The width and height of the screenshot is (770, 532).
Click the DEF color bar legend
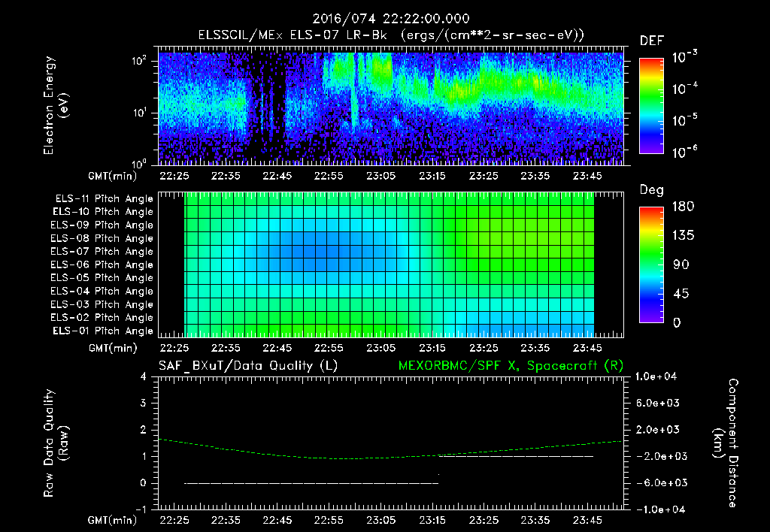[651, 105]
